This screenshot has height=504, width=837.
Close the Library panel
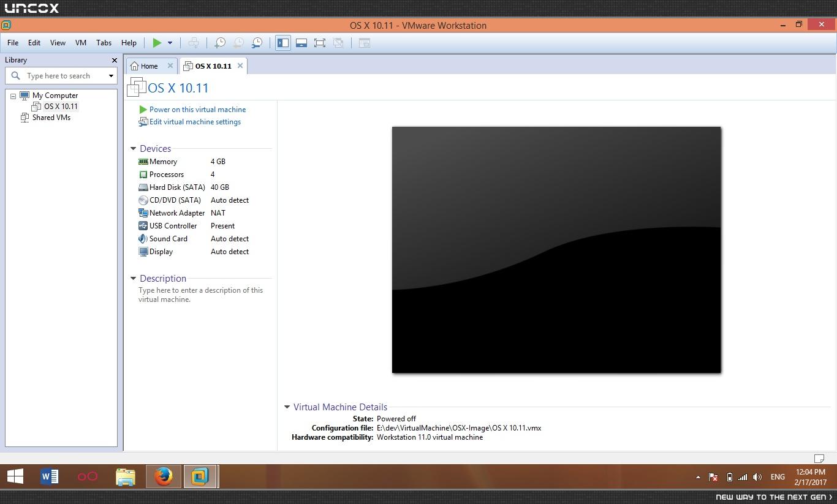point(114,60)
